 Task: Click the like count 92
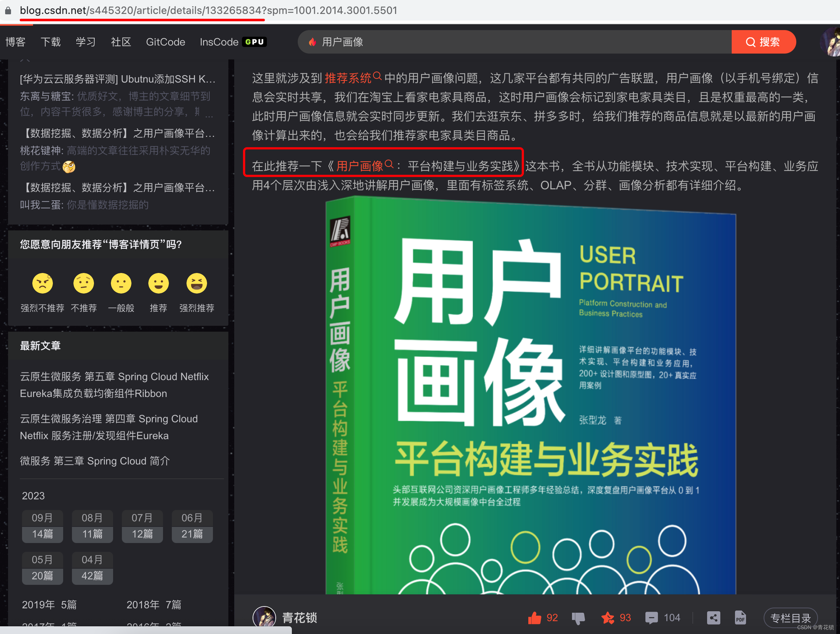coord(552,618)
